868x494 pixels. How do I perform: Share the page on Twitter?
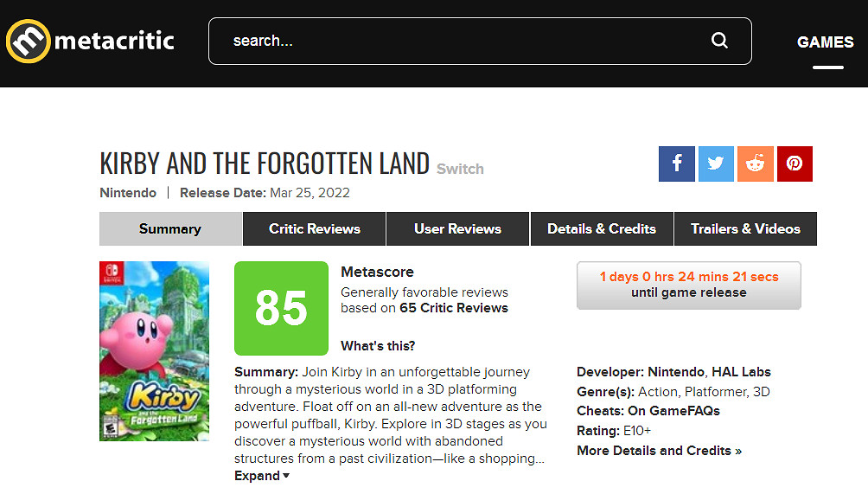click(716, 164)
